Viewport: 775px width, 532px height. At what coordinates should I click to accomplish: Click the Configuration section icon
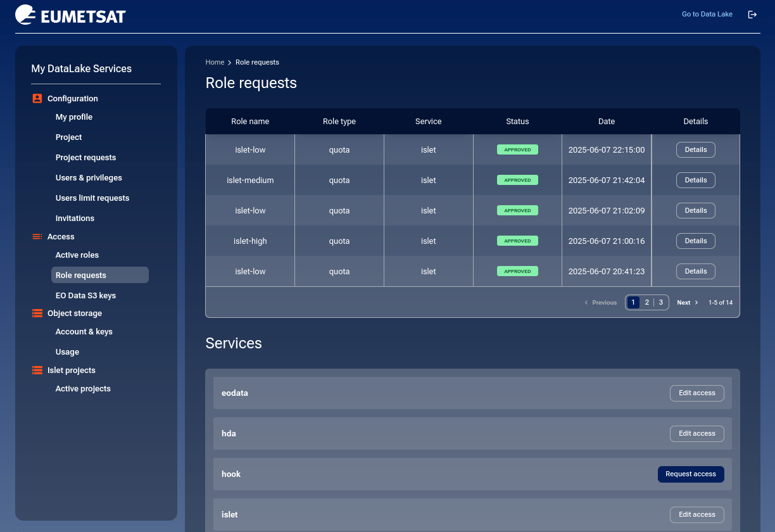point(37,99)
